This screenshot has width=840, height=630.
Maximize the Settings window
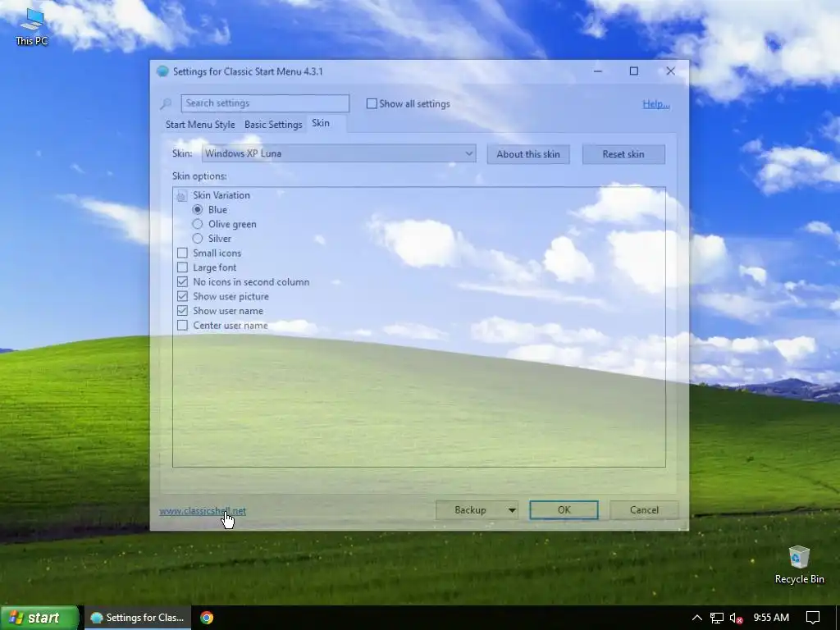click(634, 71)
